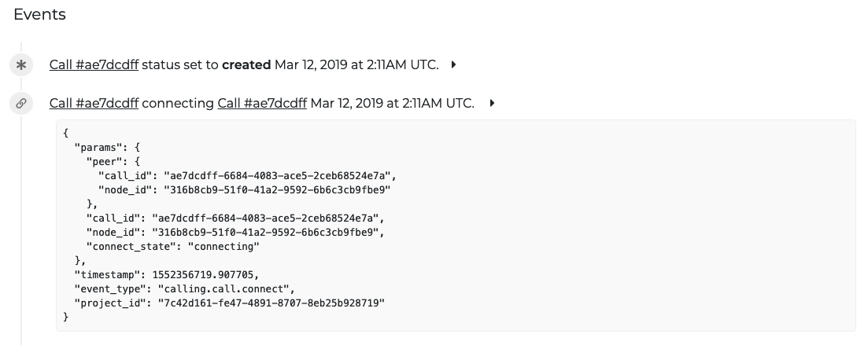This screenshot has width=868, height=345.
Task: Click the non-peer call_id line in params
Action: click(x=235, y=218)
